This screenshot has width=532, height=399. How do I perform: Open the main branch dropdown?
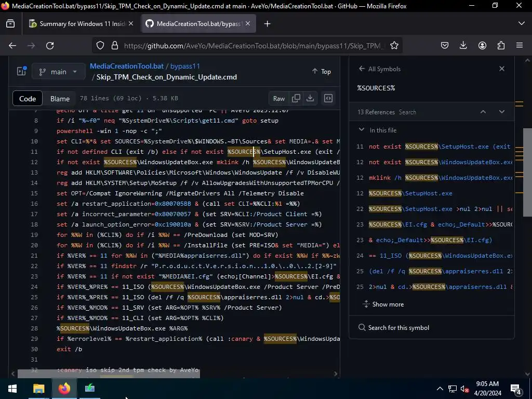(x=58, y=72)
